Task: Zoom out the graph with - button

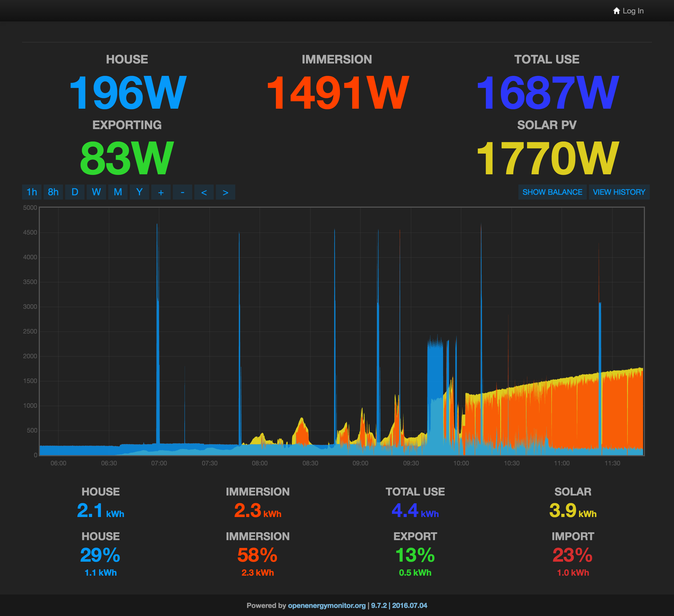Action: 182,192
